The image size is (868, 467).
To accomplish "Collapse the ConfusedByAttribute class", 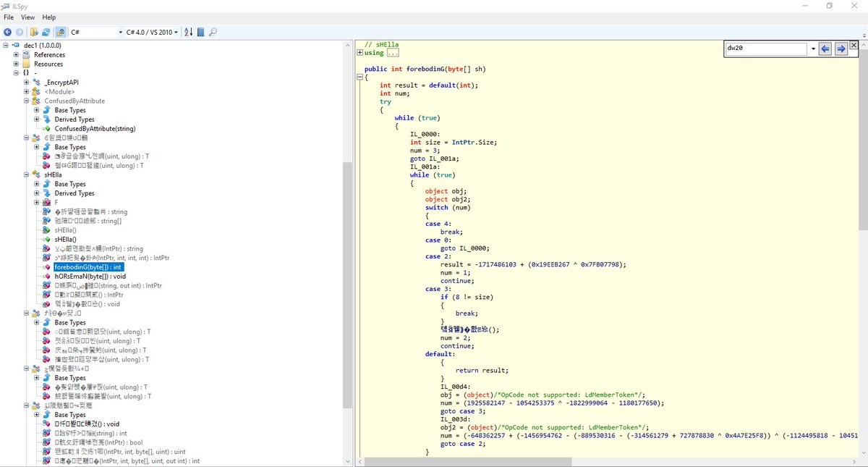I will [26, 101].
